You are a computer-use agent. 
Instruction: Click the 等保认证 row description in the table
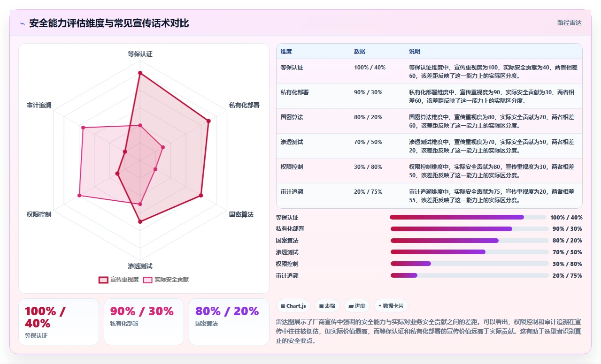[x=493, y=71]
